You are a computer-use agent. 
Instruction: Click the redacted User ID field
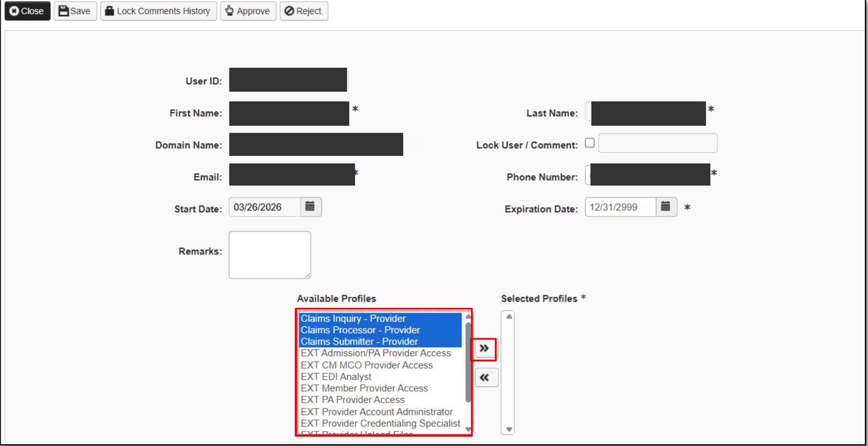288,80
